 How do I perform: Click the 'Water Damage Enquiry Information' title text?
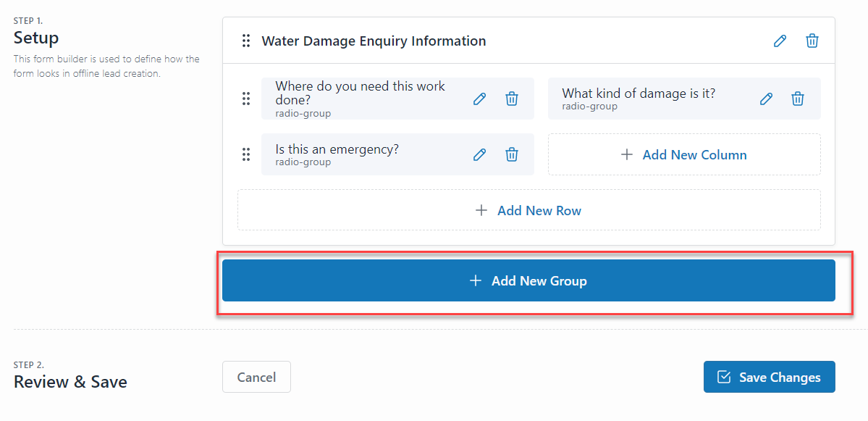(374, 41)
